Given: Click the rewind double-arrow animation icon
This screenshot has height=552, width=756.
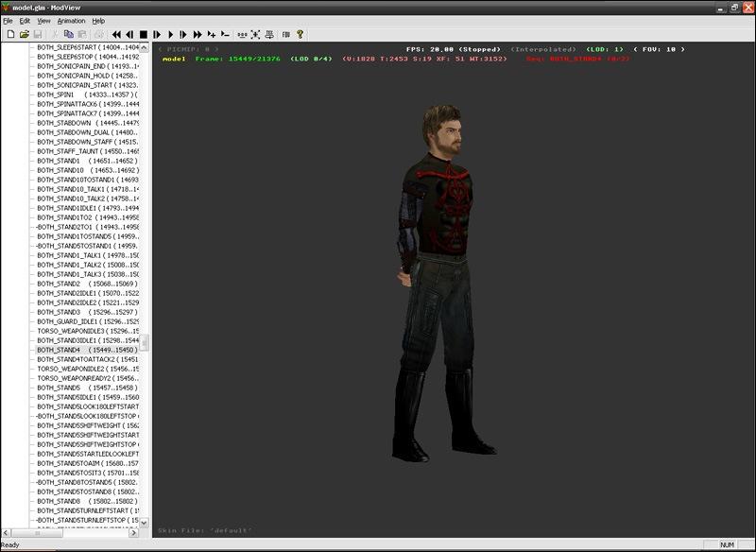Looking at the screenshot, I should pyautogui.click(x=117, y=34).
